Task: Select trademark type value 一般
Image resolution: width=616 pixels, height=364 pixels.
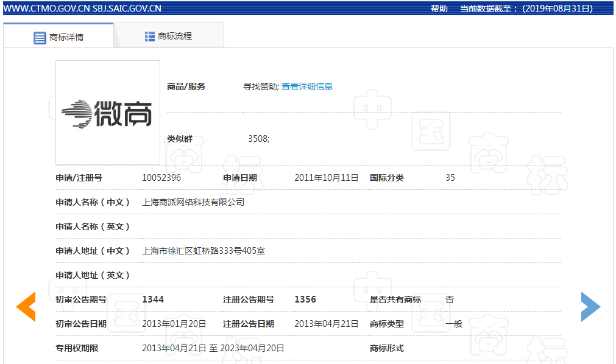Action: pyautogui.click(x=454, y=324)
